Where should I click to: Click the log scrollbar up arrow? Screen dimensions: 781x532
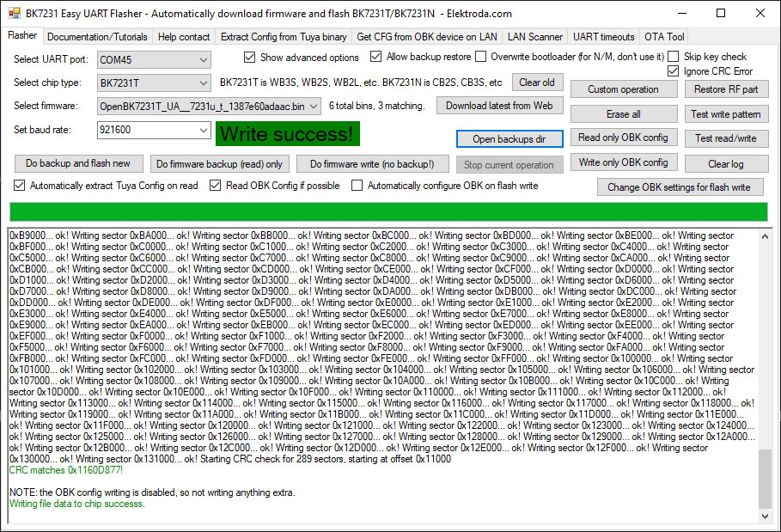click(x=765, y=236)
